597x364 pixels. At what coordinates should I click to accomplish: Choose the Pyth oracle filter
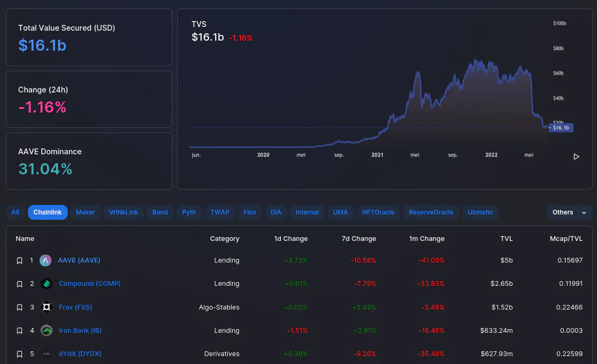(x=189, y=212)
